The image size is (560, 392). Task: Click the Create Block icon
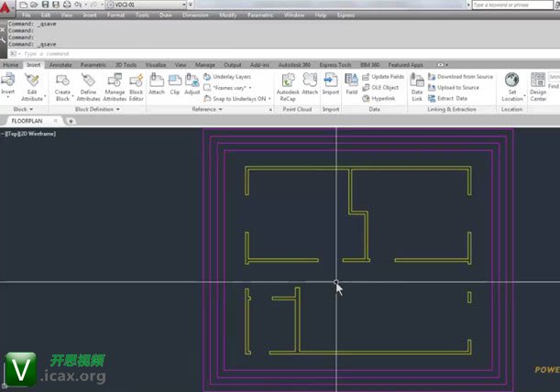click(x=62, y=83)
